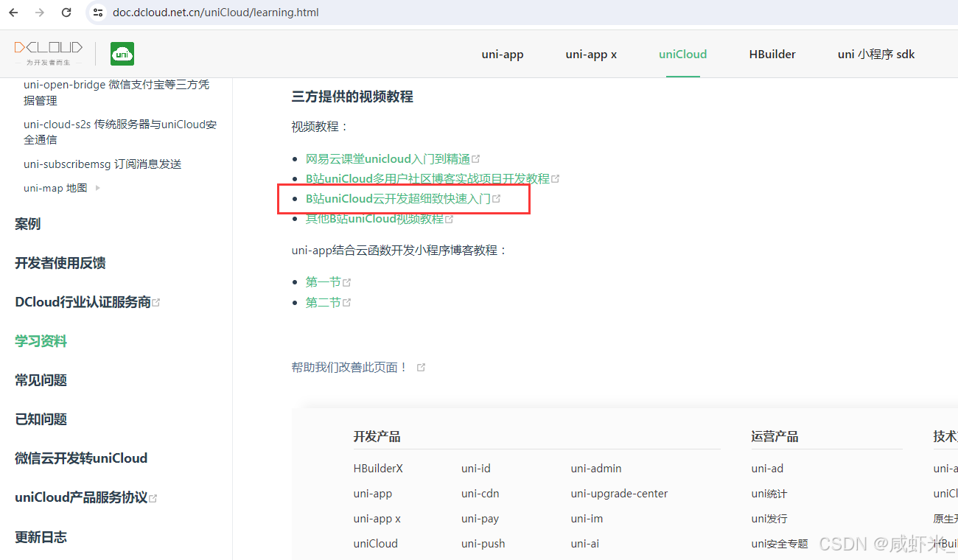Open uni统计 footer link
The width and height of the screenshot is (958, 560).
pyautogui.click(x=769, y=494)
